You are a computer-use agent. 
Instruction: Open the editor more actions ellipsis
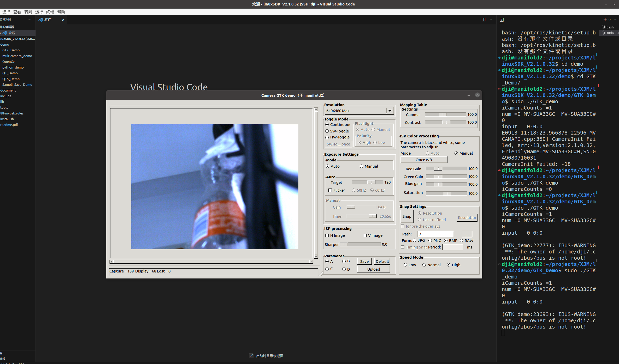pos(490,20)
